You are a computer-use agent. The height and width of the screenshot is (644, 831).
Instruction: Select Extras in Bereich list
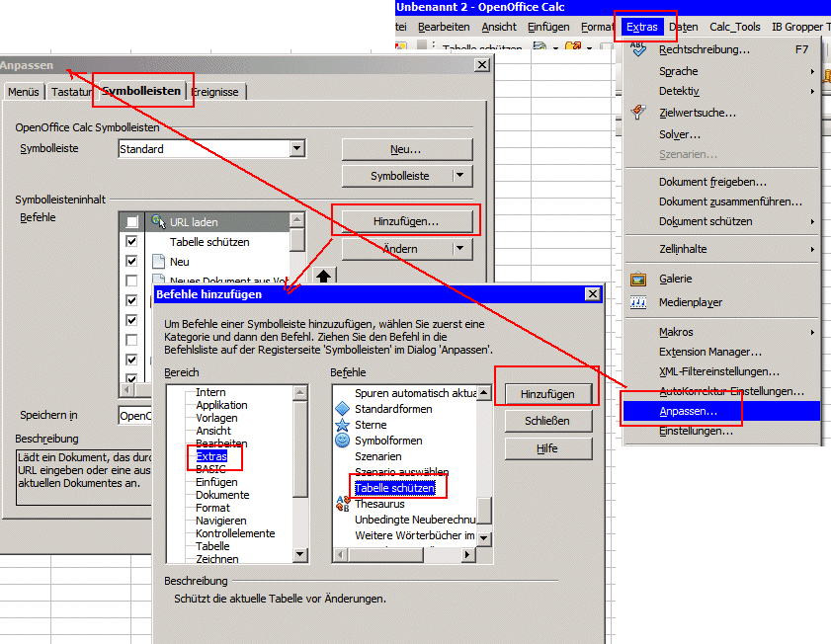211,456
